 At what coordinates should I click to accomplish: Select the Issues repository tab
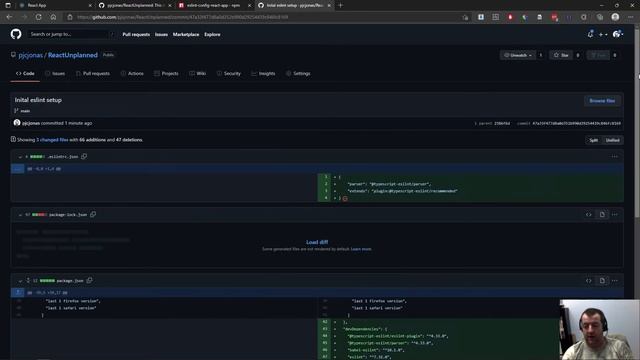55,73
